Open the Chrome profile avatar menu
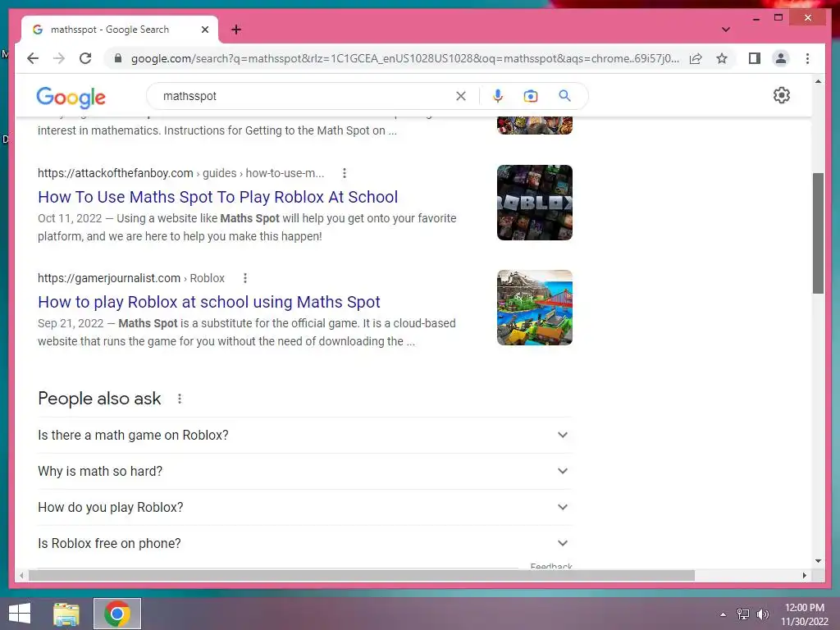Image resolution: width=840 pixels, height=630 pixels. (x=781, y=58)
